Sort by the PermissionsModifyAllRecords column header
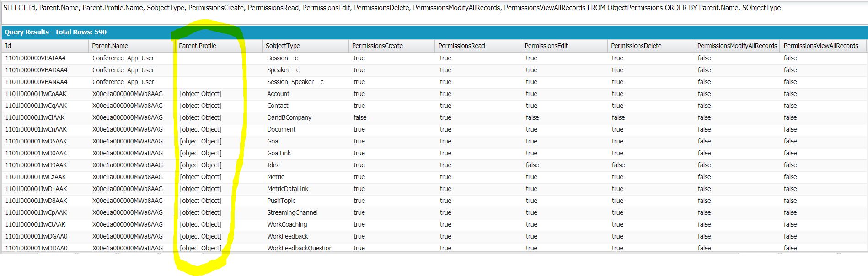The height and width of the screenshot is (276, 868). [x=737, y=46]
